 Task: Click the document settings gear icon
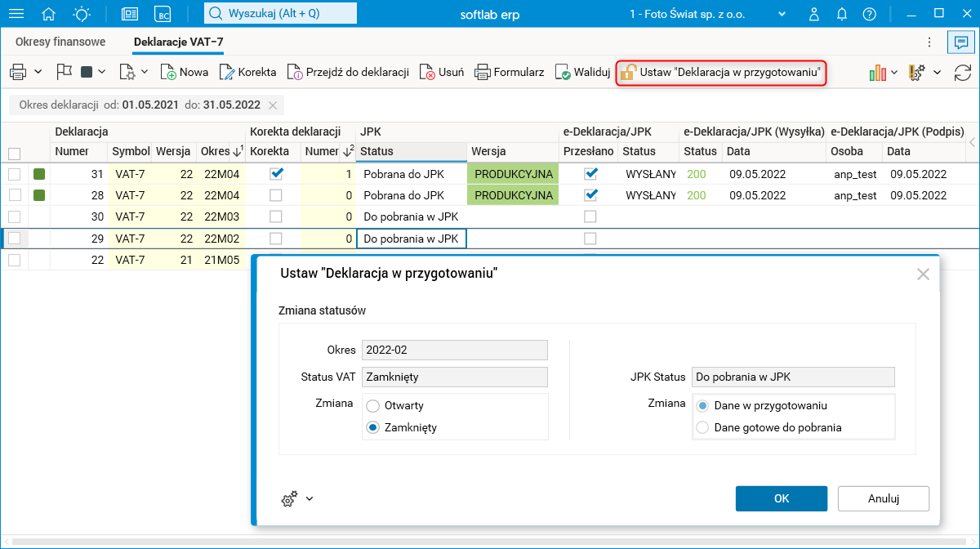(x=127, y=72)
